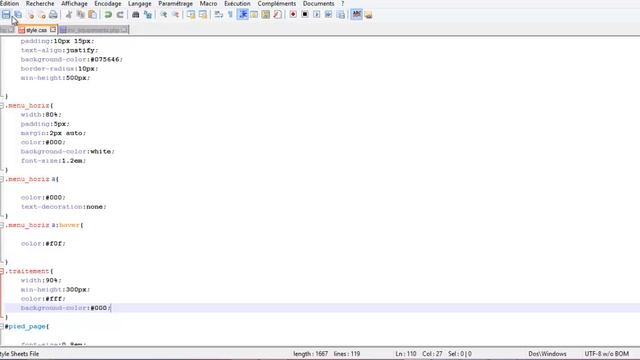Click the line color:#f0f
Viewport: 640px width, 360px height.
coord(43,244)
